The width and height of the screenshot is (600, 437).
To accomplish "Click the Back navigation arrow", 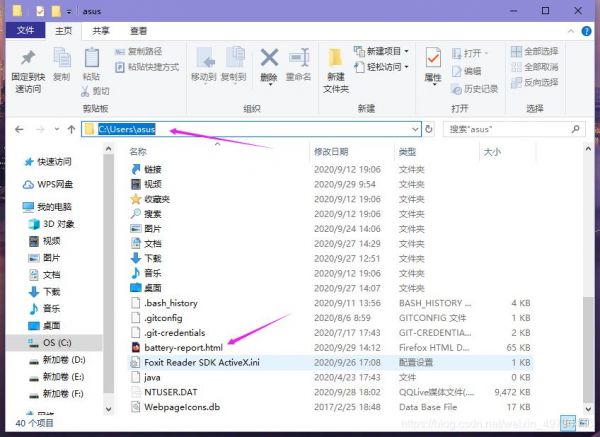I will pyautogui.click(x=19, y=130).
